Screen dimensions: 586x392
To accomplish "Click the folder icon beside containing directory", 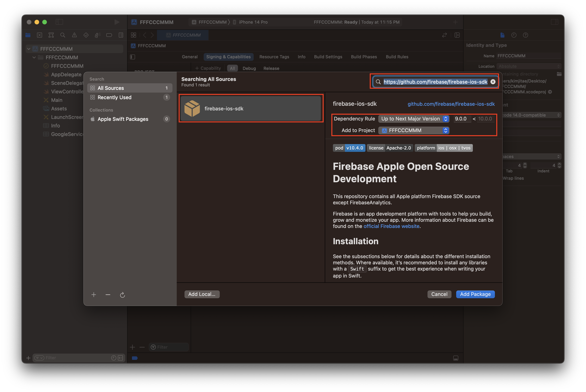I will point(559,74).
